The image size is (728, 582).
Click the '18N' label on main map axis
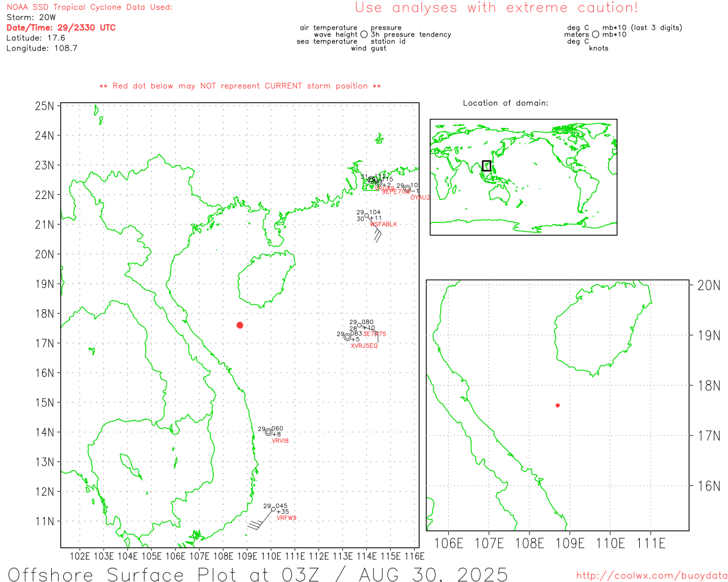click(x=45, y=314)
